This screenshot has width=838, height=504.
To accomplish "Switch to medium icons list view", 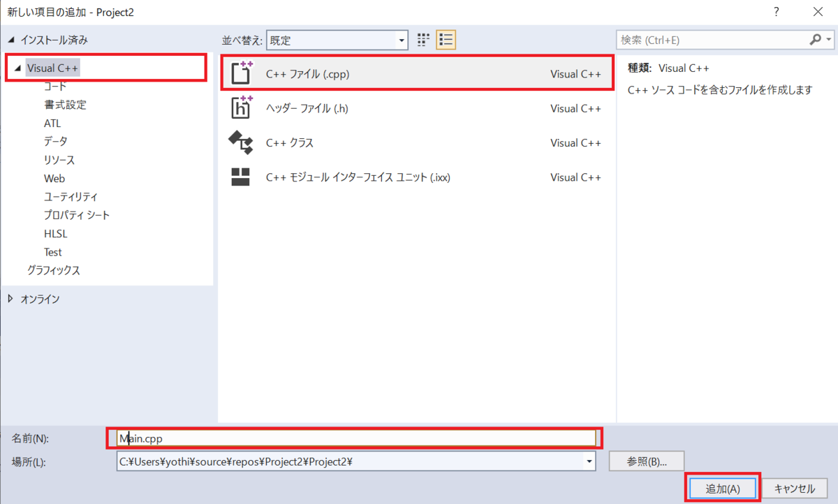I will coord(446,40).
